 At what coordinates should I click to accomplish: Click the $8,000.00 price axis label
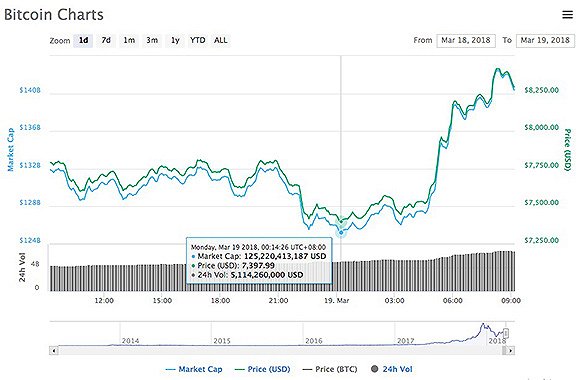coord(541,127)
